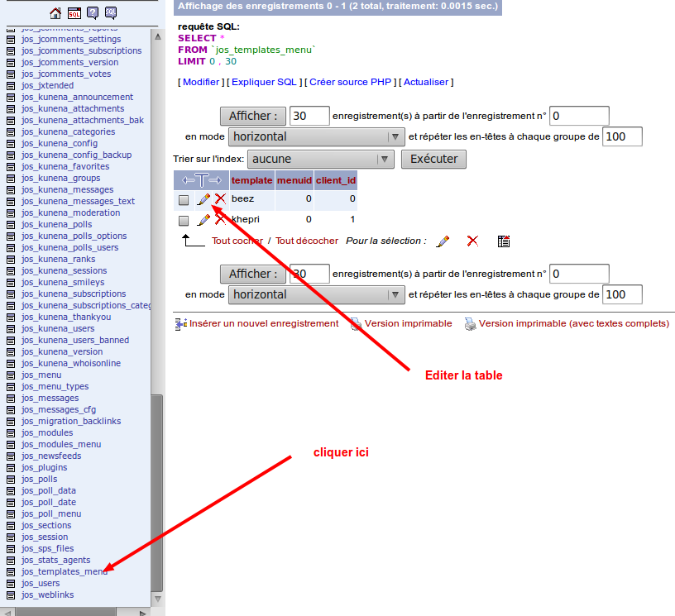Click the top starting record number field

click(x=579, y=116)
